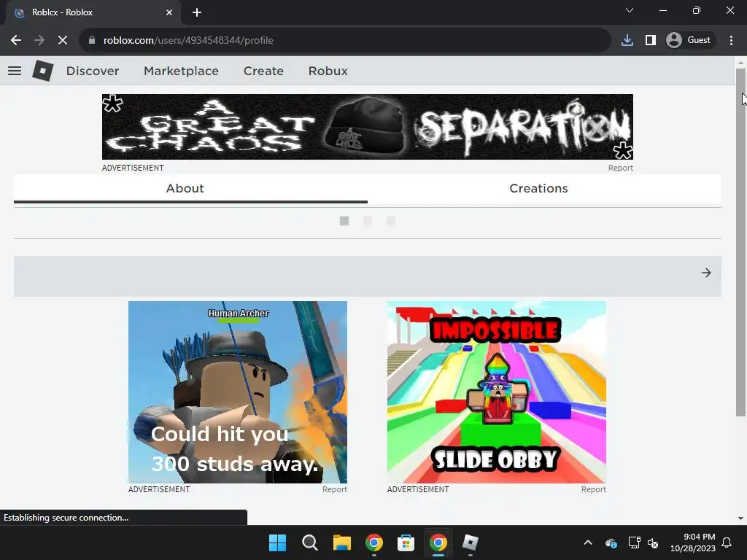The width and height of the screenshot is (747, 560).
Task: Open the Guest profile button
Action: [x=689, y=41]
